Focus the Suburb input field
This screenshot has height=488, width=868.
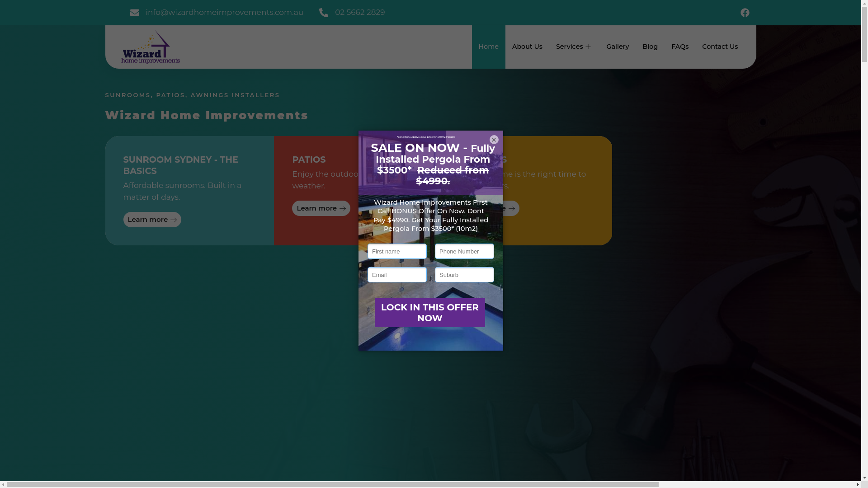[464, 275]
